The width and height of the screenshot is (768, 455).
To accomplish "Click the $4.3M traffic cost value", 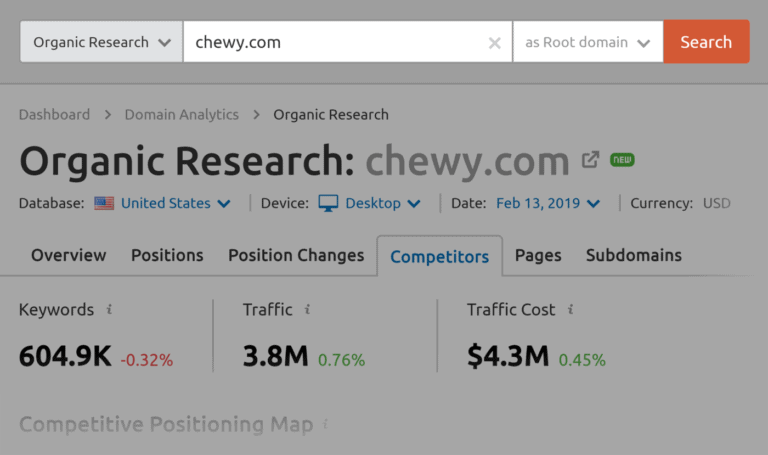I will 508,356.
